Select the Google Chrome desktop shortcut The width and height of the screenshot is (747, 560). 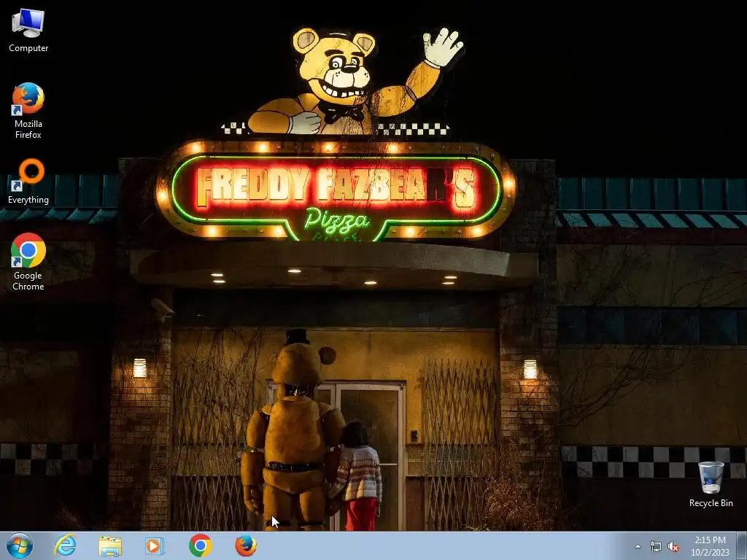[28, 262]
